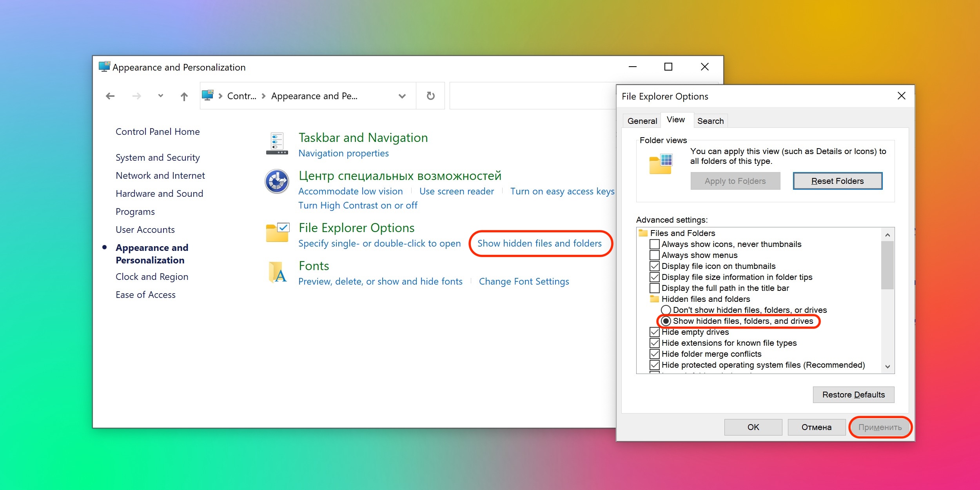Toggle Display file size information in folder tips

pos(655,277)
